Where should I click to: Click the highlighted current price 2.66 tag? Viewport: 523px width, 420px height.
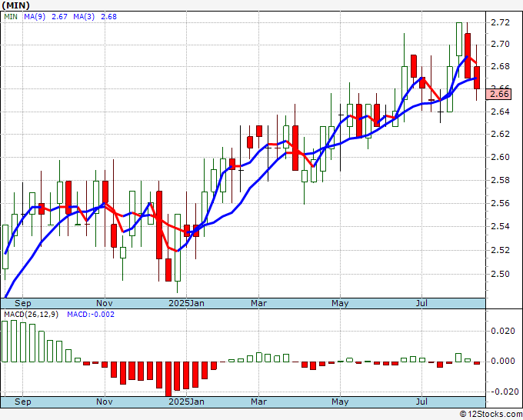tap(498, 94)
